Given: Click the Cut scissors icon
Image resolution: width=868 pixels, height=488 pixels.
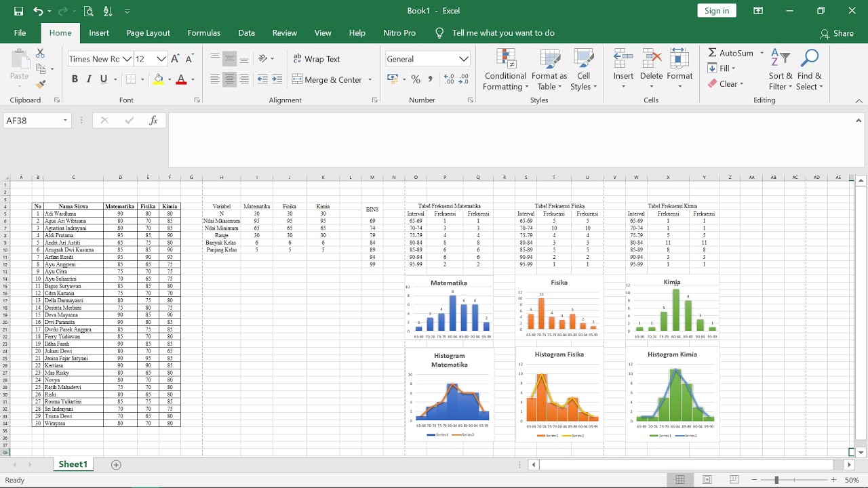Looking at the screenshot, I should 41,53.
